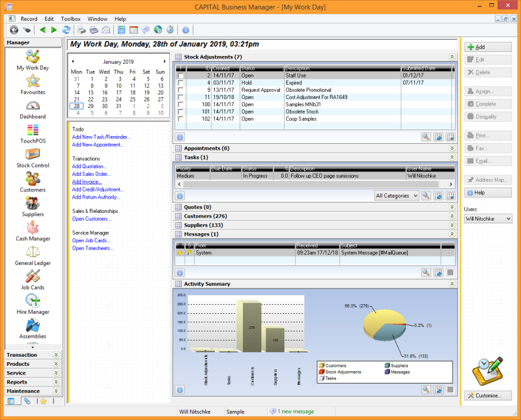
Task: Click the print icon in toolbar
Action: pyautogui.click(x=81, y=30)
